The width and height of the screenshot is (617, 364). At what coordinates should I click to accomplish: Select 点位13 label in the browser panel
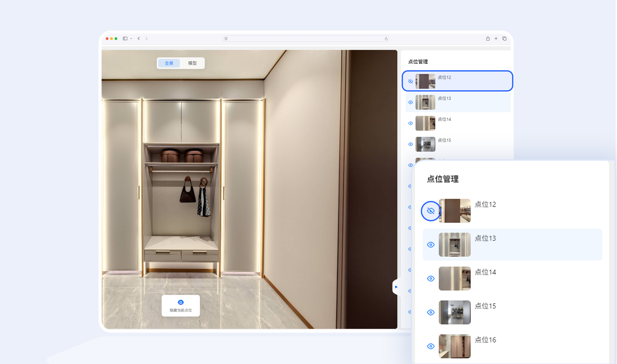click(x=445, y=98)
